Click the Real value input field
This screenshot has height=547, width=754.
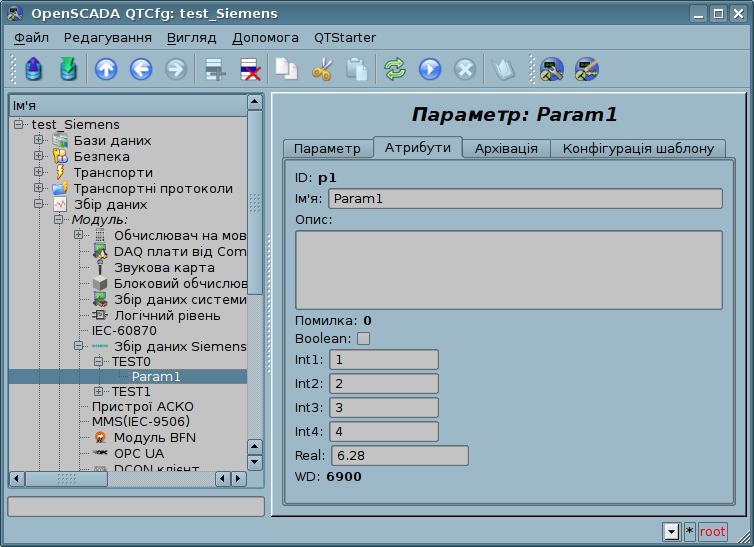[x=400, y=456]
